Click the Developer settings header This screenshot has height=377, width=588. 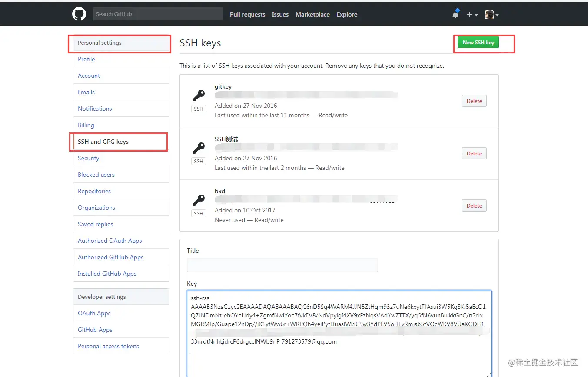pos(121,297)
